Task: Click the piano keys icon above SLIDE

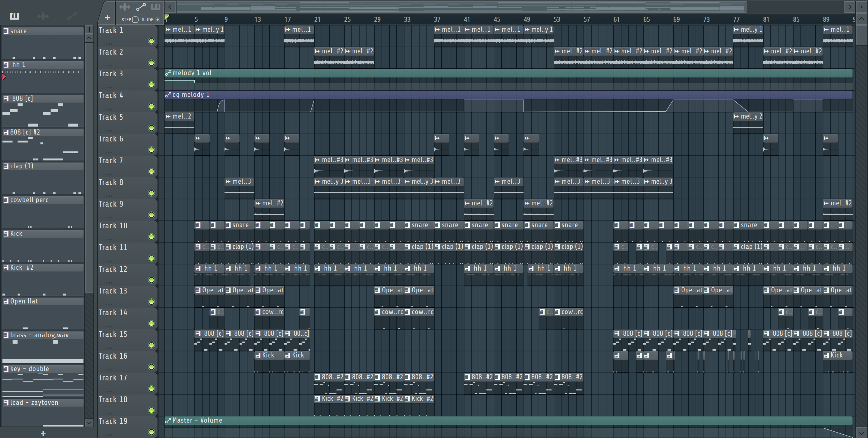Action: pos(156,7)
